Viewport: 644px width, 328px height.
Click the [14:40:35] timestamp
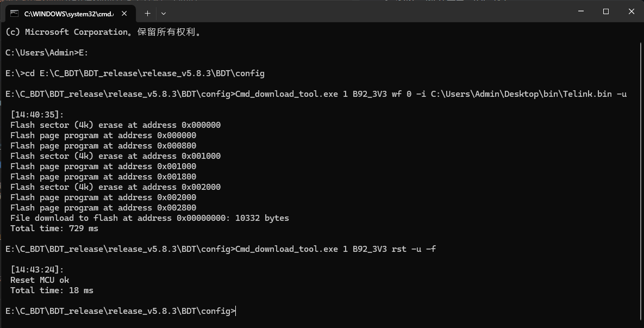pyautogui.click(x=37, y=115)
